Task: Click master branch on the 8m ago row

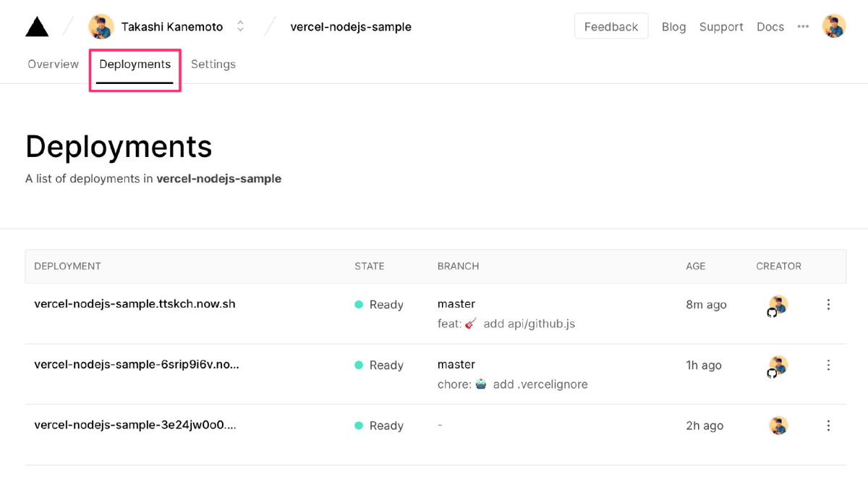Action: pos(456,304)
